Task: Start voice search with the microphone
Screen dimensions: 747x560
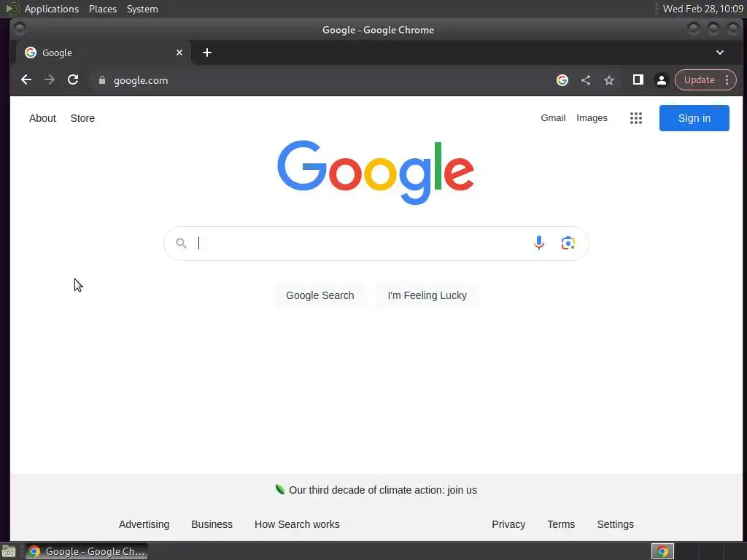Action: (x=539, y=244)
